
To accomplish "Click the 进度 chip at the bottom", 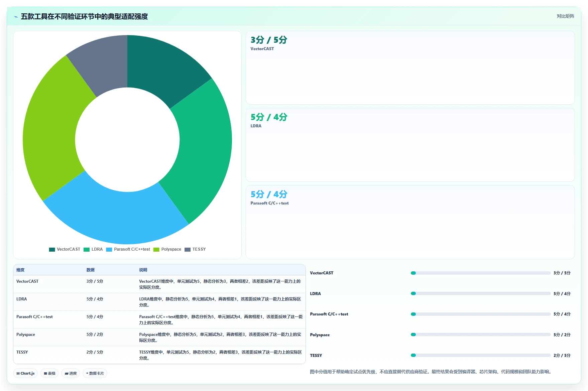I will (x=71, y=373).
